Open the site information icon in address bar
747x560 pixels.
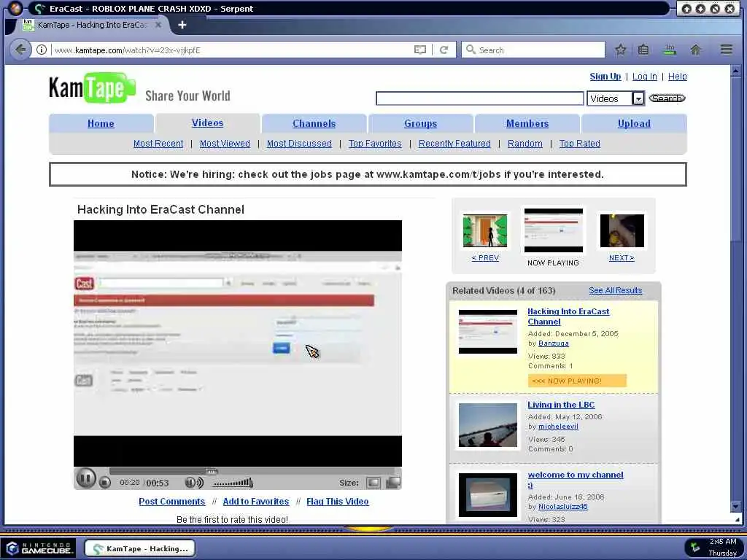pos(42,50)
